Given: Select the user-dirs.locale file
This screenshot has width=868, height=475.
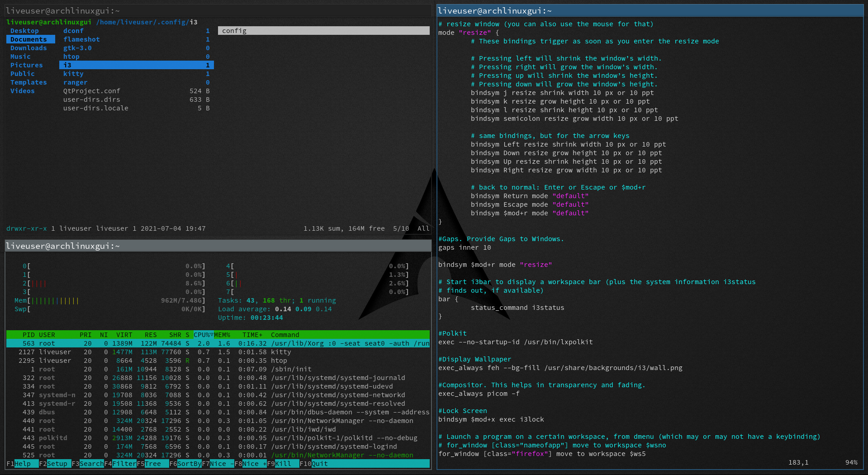Looking at the screenshot, I should coord(136,108).
